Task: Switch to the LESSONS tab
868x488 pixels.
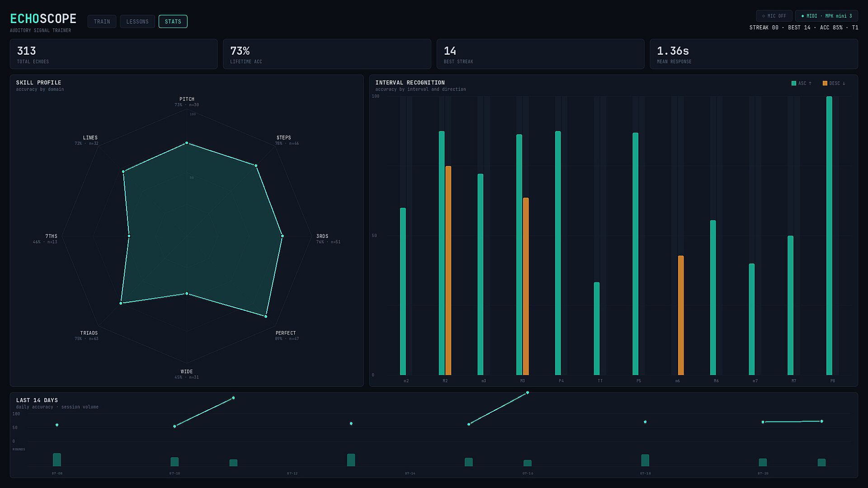Action: tap(137, 21)
